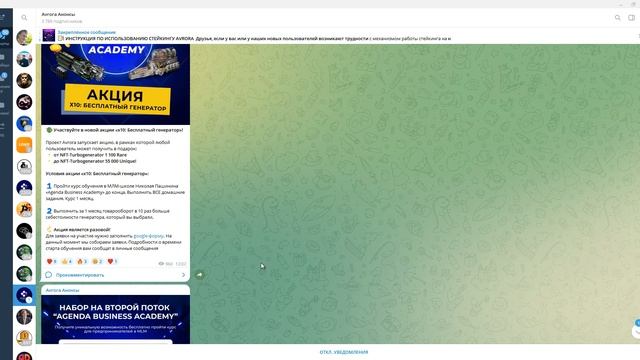640x360 pixels.
Task: Toggle the smiley face reaction
Action: [x=97, y=262]
